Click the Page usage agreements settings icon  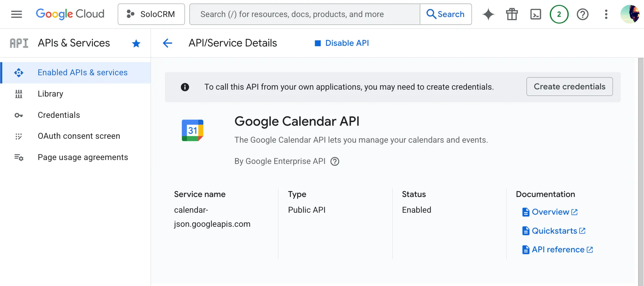click(x=19, y=157)
